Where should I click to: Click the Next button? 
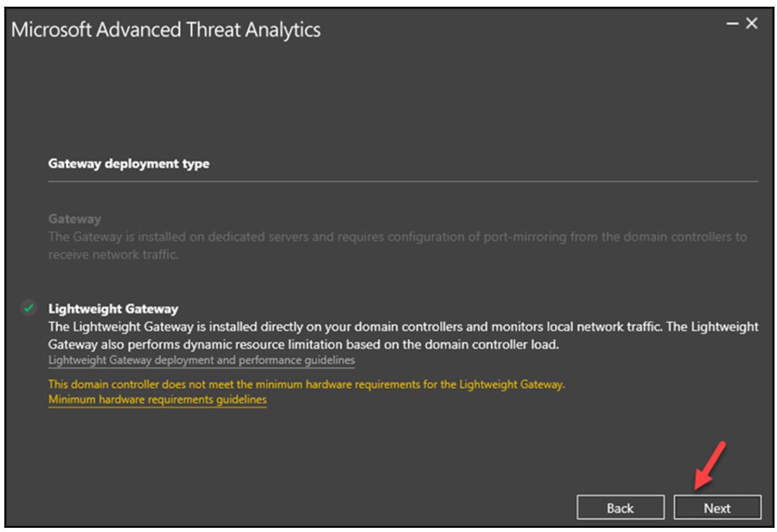click(x=717, y=508)
